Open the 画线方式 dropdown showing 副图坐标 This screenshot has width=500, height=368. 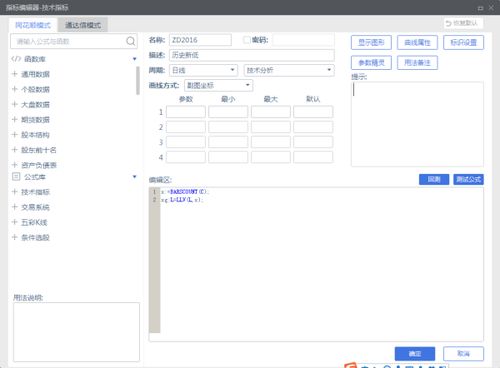tap(218, 85)
